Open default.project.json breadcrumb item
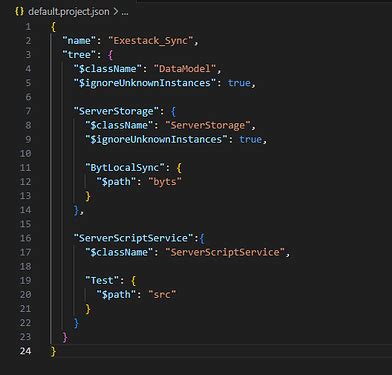 [69, 12]
